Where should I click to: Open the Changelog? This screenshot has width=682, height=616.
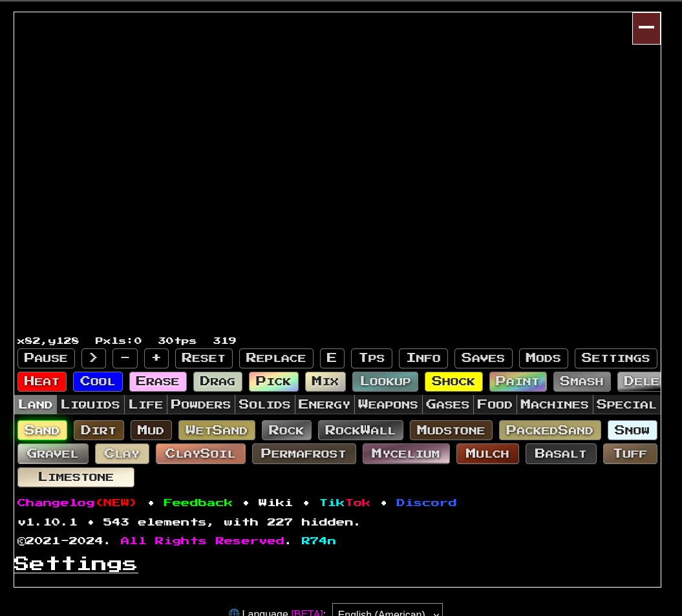point(56,502)
